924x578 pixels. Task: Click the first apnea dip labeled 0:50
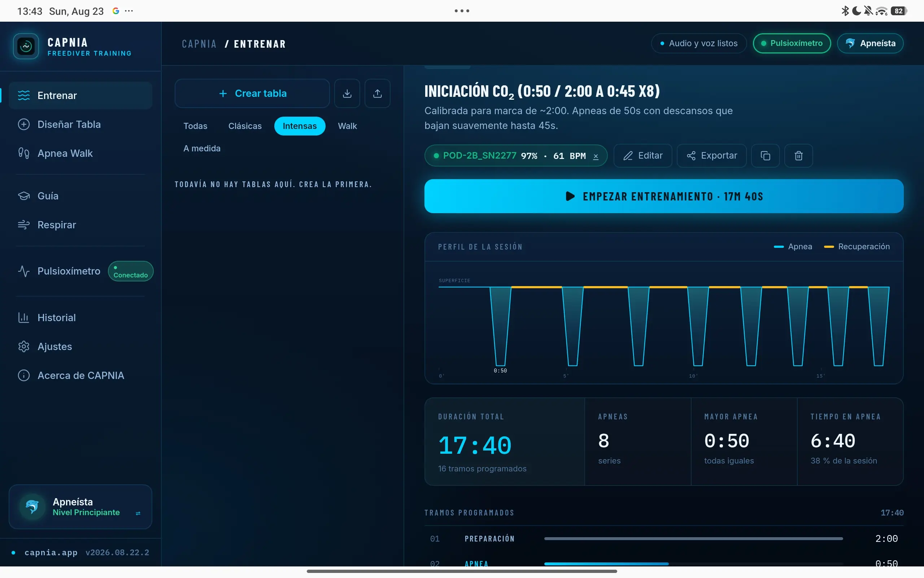500,327
